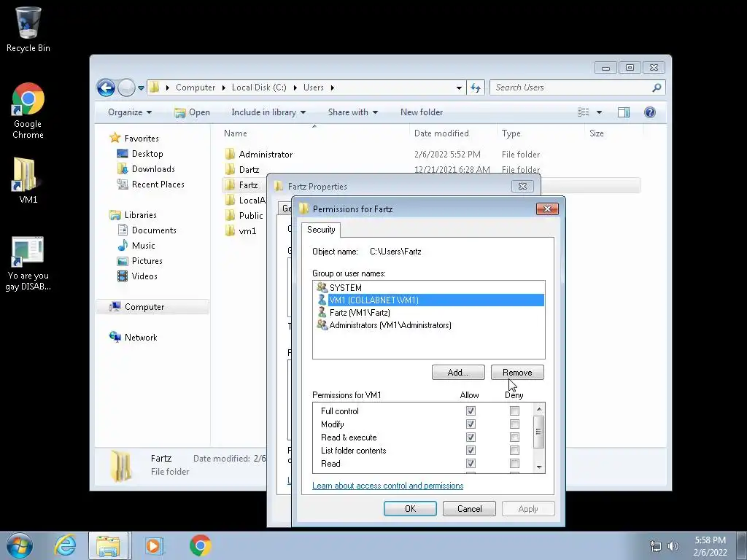Click the network tray icon

pos(656,546)
